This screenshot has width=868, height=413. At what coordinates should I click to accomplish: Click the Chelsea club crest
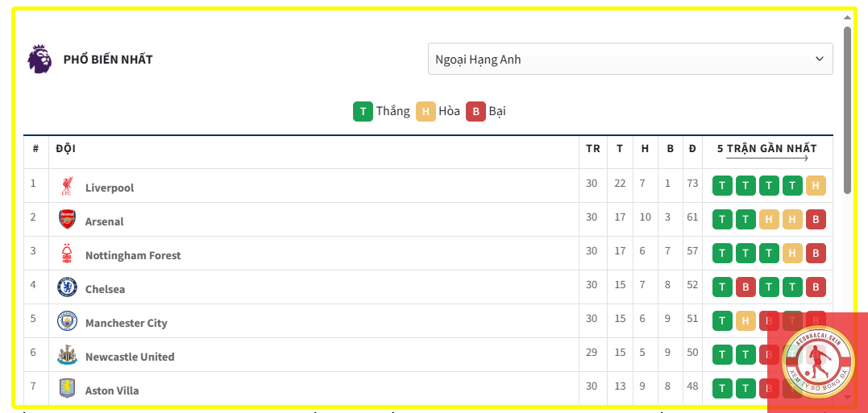click(67, 287)
